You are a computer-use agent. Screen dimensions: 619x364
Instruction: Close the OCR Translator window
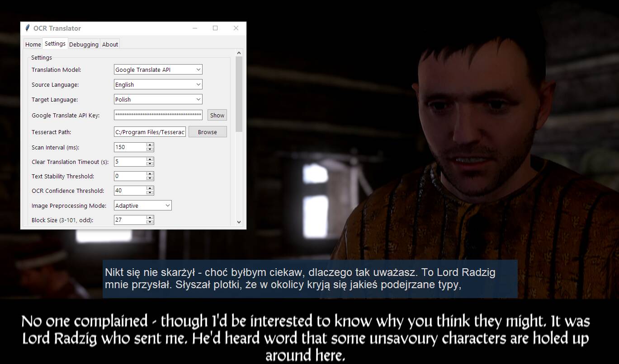236,28
